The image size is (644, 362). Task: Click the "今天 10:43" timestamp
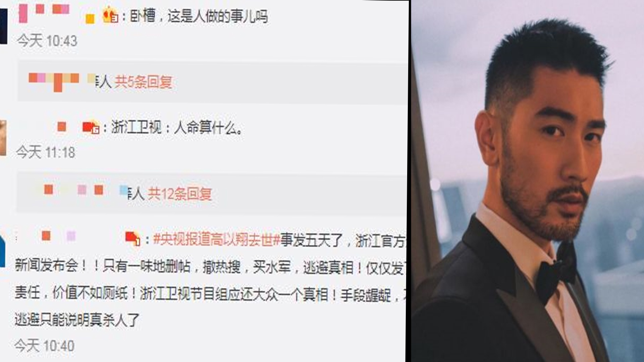pyautogui.click(x=47, y=41)
